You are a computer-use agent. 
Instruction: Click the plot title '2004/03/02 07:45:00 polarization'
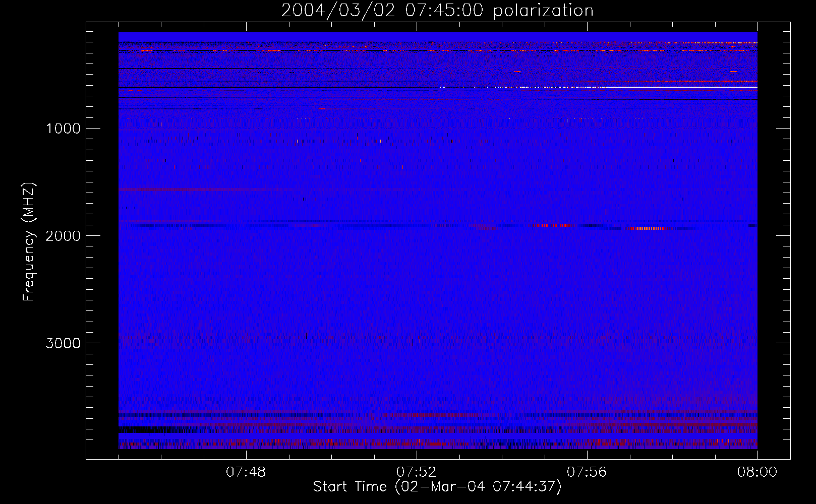coord(437,11)
